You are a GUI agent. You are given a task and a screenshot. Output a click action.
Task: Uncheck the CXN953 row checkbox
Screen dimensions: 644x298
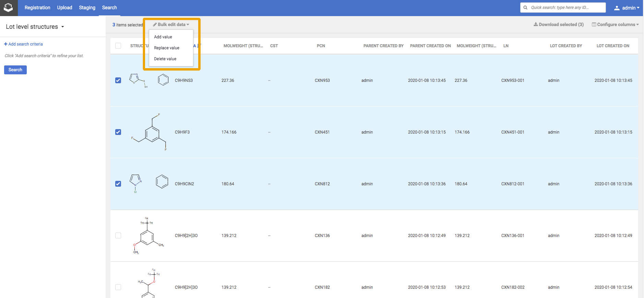(118, 80)
